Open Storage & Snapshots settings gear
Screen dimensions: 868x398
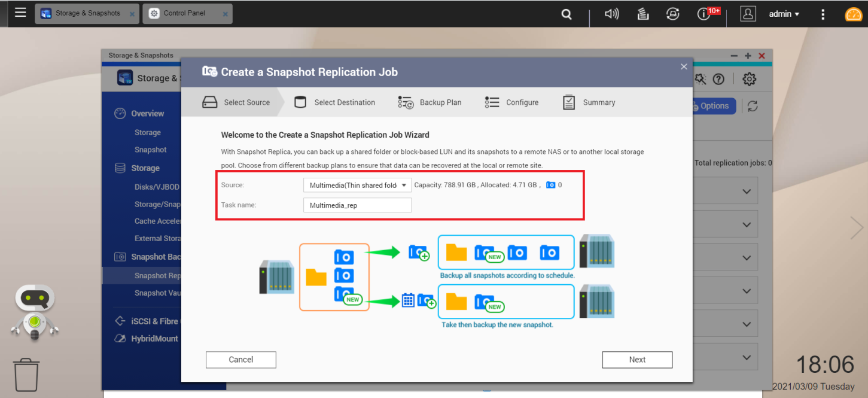point(749,79)
